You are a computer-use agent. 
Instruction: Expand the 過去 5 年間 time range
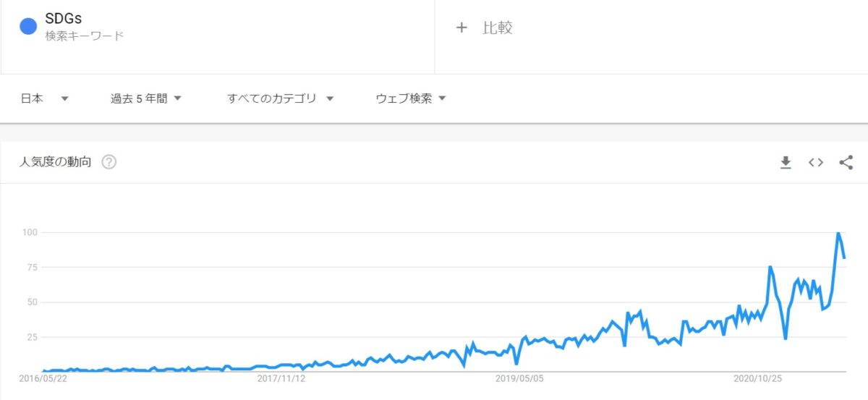[x=145, y=98]
